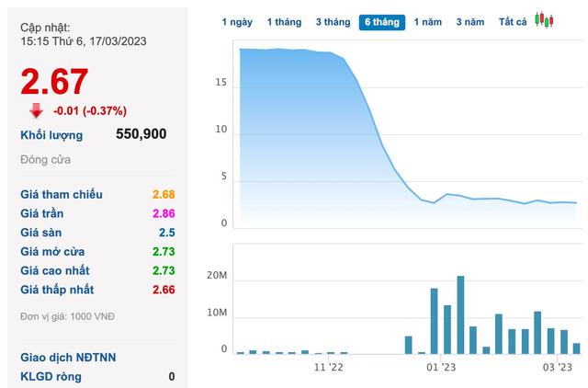This screenshot has width=588, height=388.
Task: Click the Giao dịch NĐTNN heading
Action: 68,357
